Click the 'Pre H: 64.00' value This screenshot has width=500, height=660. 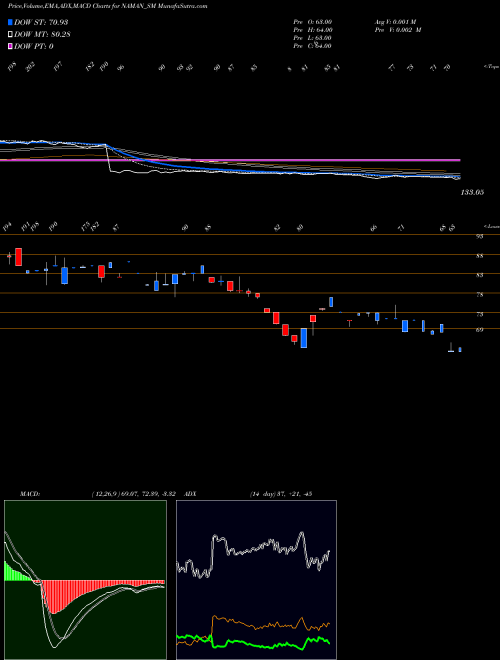pos(313,30)
